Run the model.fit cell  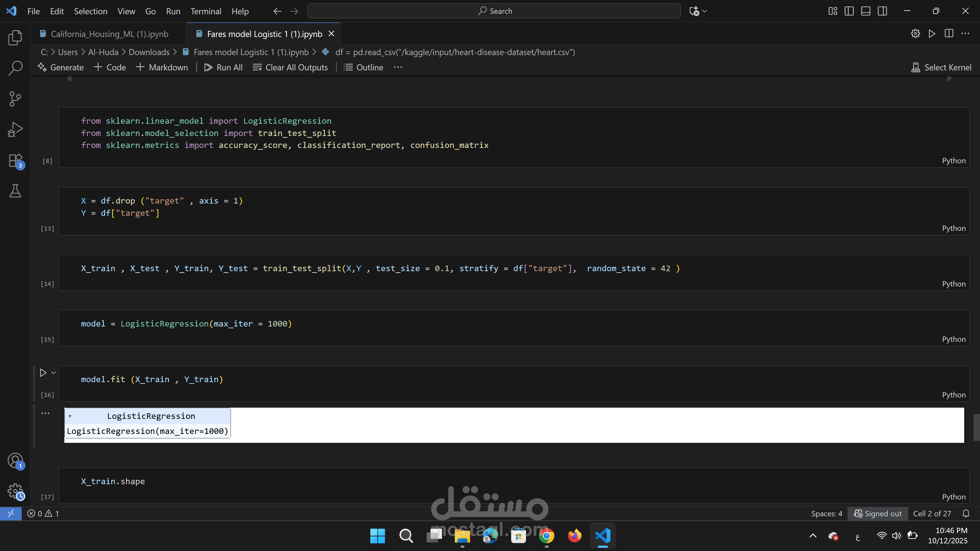(43, 373)
